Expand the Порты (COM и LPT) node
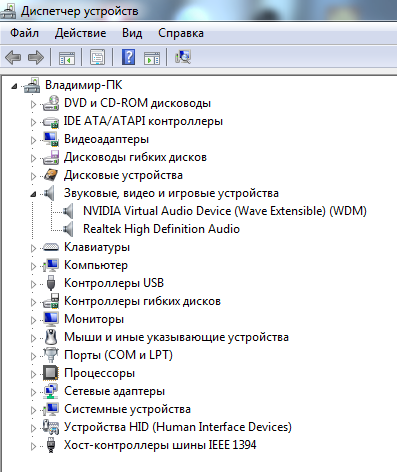Image resolution: width=397 pixels, height=472 pixels. 33,356
